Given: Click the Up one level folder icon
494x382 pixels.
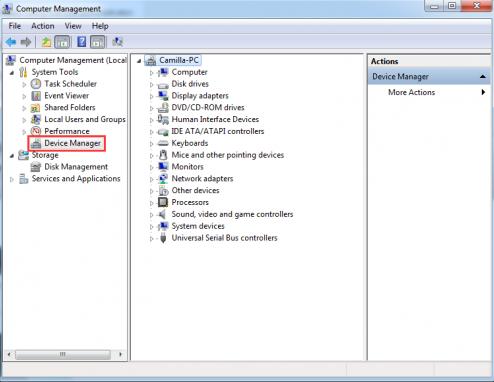Looking at the screenshot, I should [x=46, y=42].
